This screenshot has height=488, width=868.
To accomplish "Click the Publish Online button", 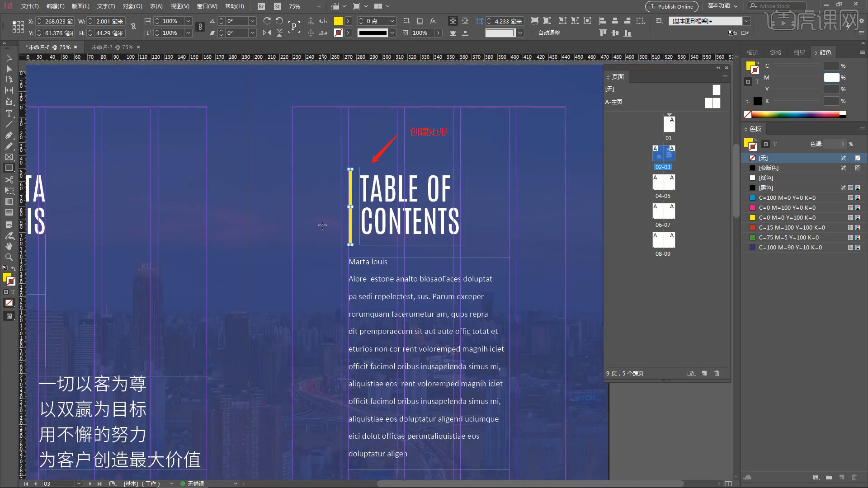I will [x=671, y=6].
